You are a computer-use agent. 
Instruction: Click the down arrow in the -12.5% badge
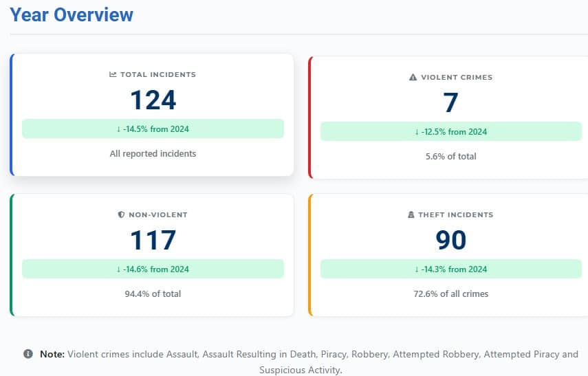click(417, 131)
